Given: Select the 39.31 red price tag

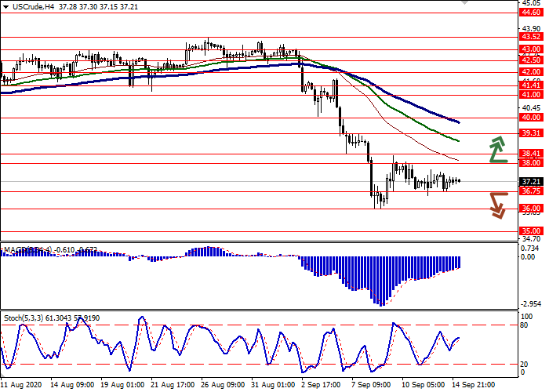Looking at the screenshot, I should tap(531, 133).
